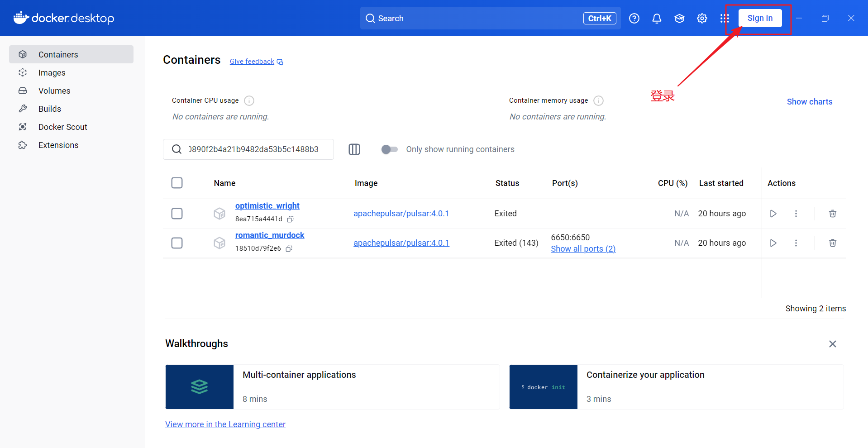Click the search magnifier in container filter
This screenshot has width=868, height=448.
click(176, 149)
